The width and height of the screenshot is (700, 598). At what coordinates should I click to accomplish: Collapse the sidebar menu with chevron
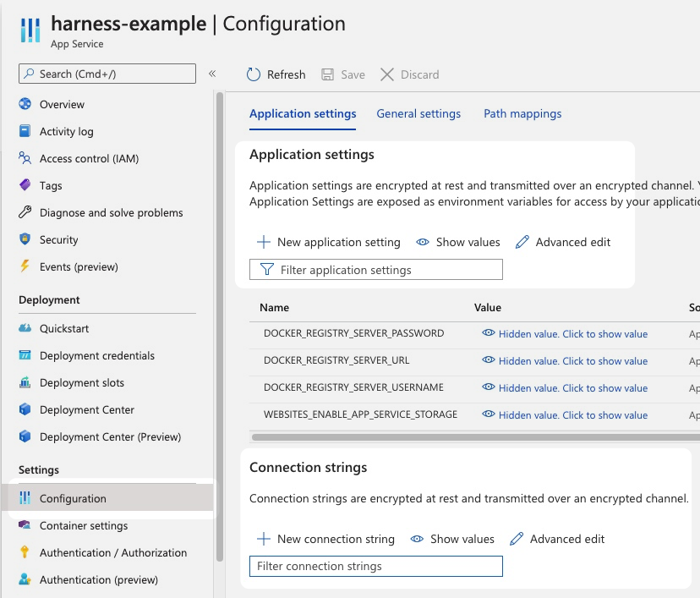[x=212, y=74]
